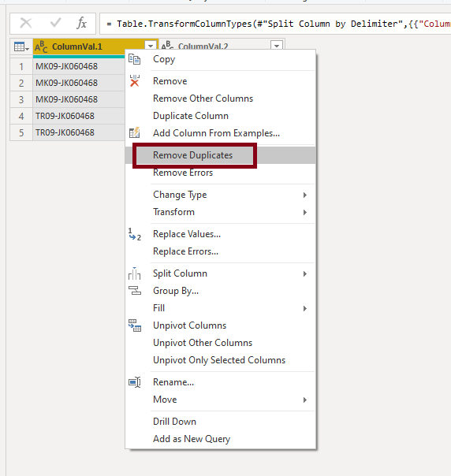451x476 pixels.
Task: Click row 3 cell MK09-JK060468
Action: 79,99
